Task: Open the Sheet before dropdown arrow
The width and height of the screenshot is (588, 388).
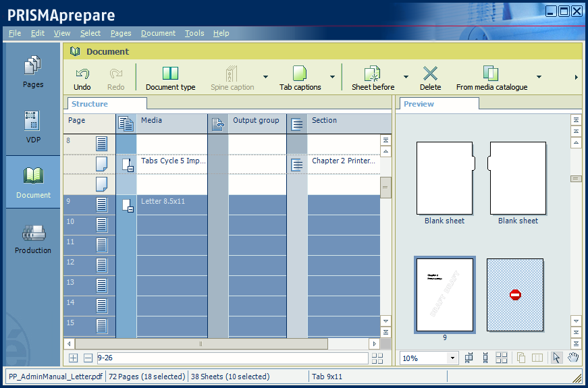Action: click(x=406, y=77)
